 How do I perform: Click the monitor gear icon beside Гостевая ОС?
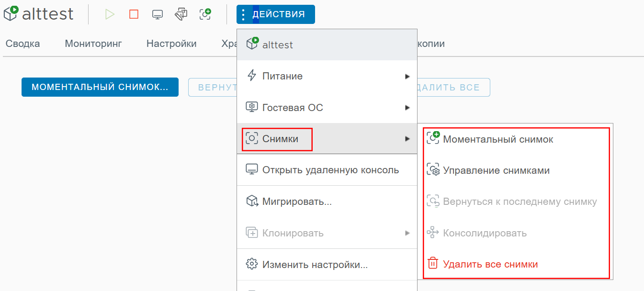point(252,107)
